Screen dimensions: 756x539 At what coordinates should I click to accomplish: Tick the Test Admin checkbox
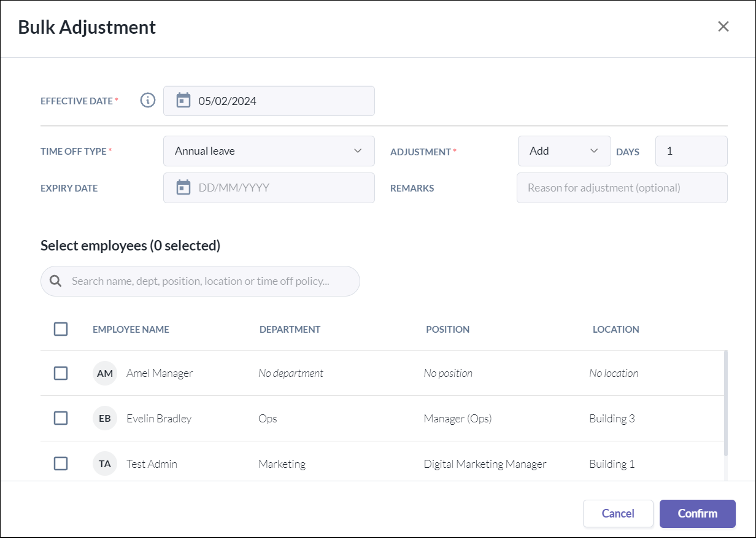[x=61, y=464]
